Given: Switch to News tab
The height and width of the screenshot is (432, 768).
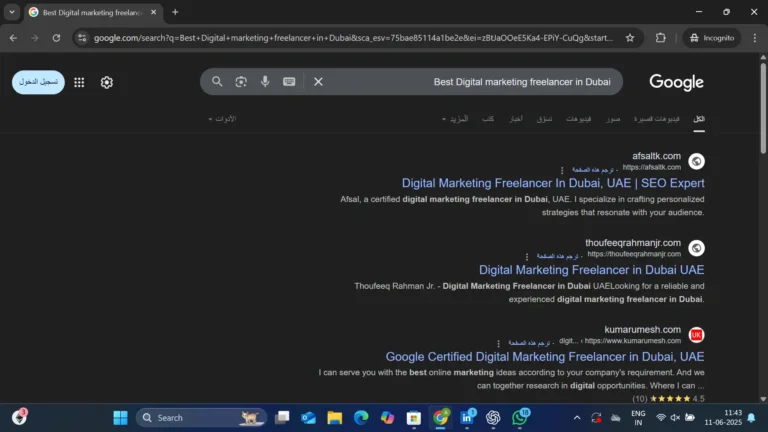Looking at the screenshot, I should point(515,119).
